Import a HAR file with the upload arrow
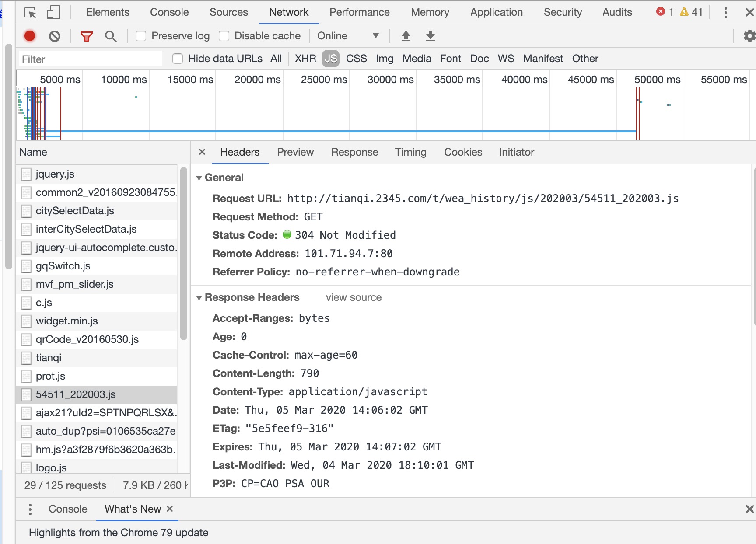This screenshot has height=544, width=756. (406, 36)
